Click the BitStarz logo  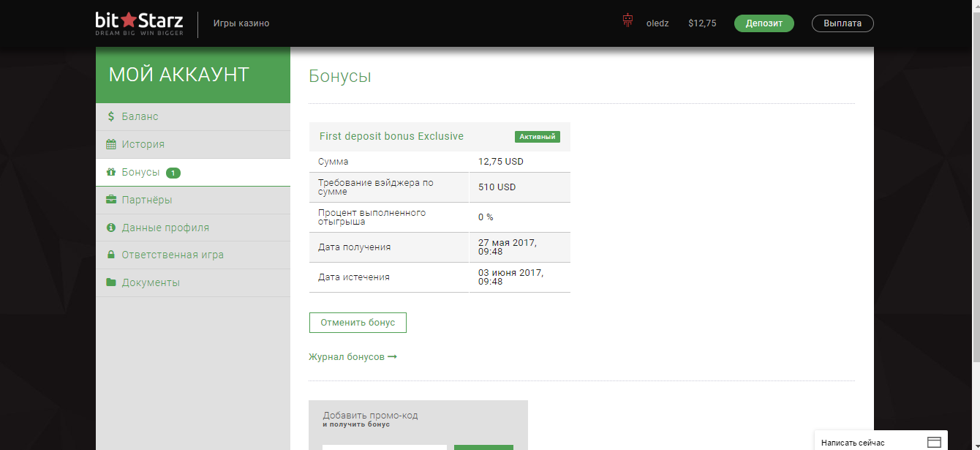(x=139, y=23)
